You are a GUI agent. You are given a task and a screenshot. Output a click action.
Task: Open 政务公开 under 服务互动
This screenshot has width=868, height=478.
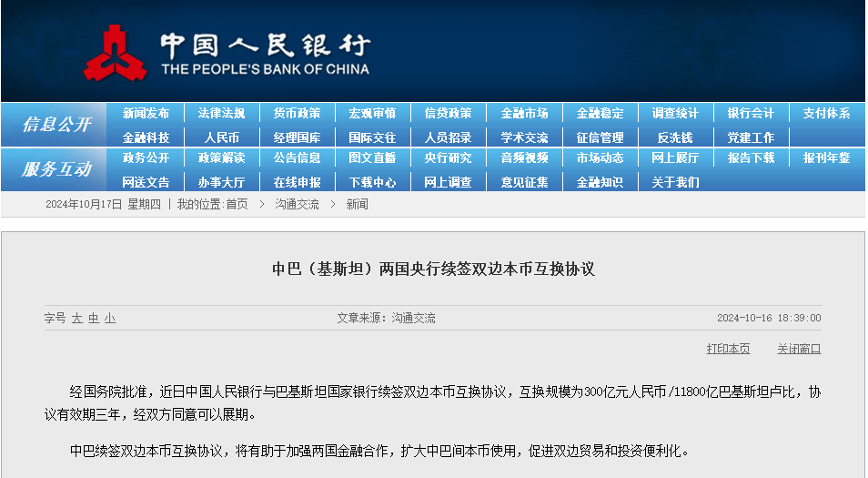pyautogui.click(x=146, y=158)
